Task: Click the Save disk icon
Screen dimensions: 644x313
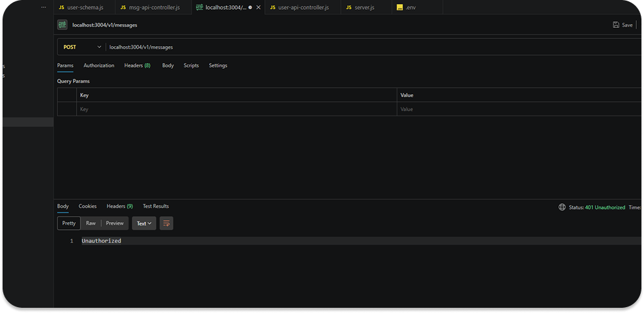Action: (615, 25)
